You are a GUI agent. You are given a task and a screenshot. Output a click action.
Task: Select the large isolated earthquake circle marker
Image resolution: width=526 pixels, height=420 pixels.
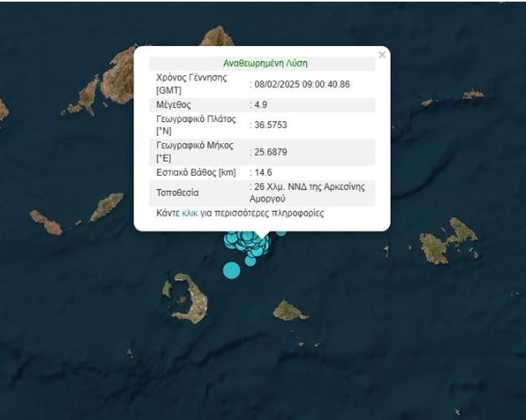pos(231,269)
